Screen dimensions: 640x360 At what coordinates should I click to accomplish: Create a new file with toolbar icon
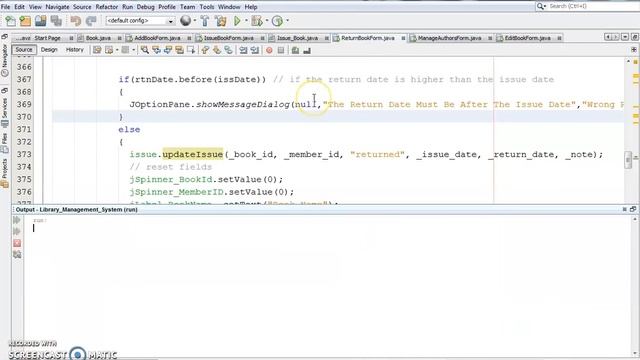click(x=10, y=21)
